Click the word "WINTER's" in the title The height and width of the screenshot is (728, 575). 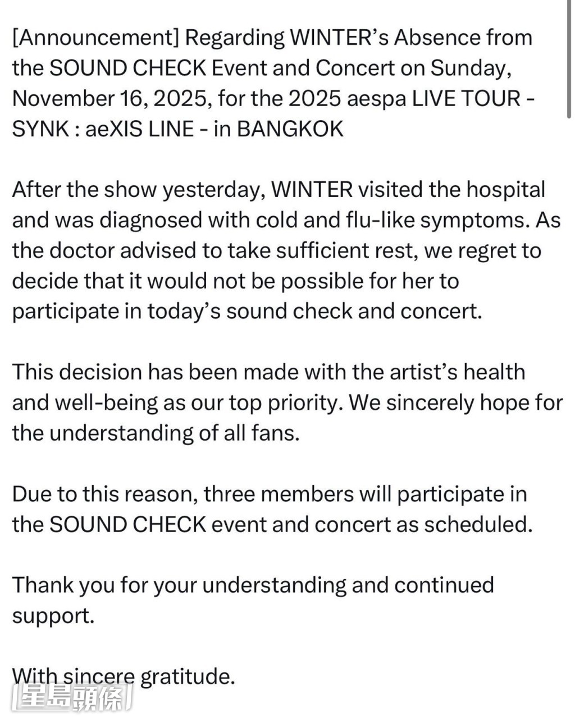(x=337, y=38)
